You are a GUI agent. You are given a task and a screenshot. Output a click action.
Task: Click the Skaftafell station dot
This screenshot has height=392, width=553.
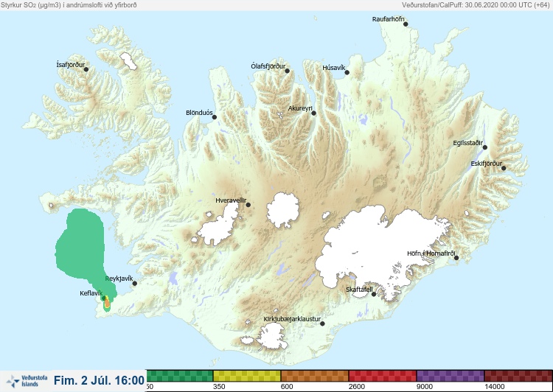click(x=374, y=294)
